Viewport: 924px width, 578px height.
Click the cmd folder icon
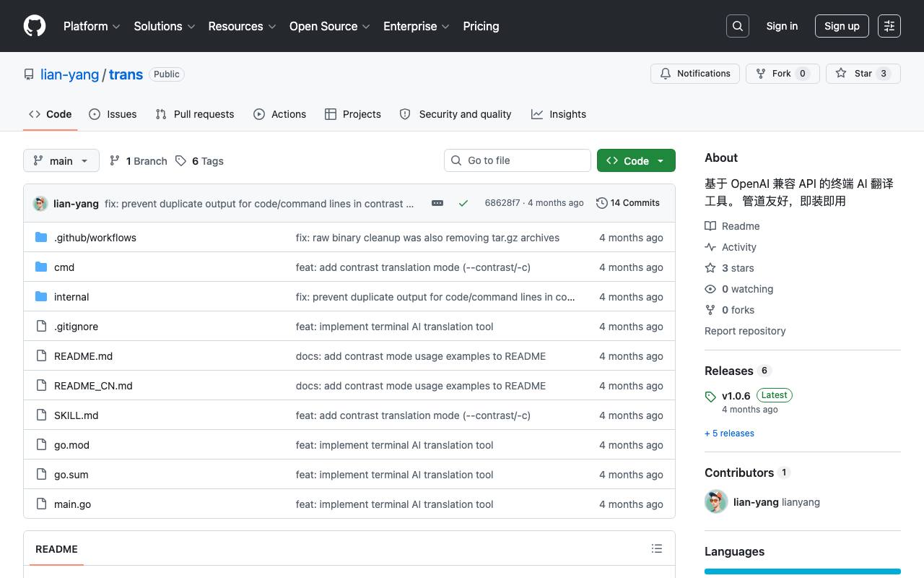(41, 267)
